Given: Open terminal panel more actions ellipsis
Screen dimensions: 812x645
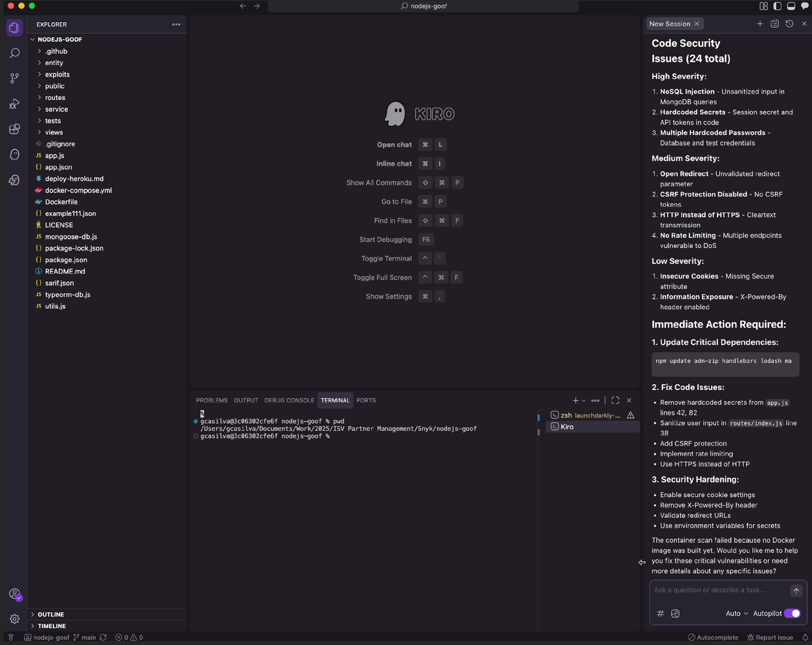Looking at the screenshot, I should coord(595,400).
